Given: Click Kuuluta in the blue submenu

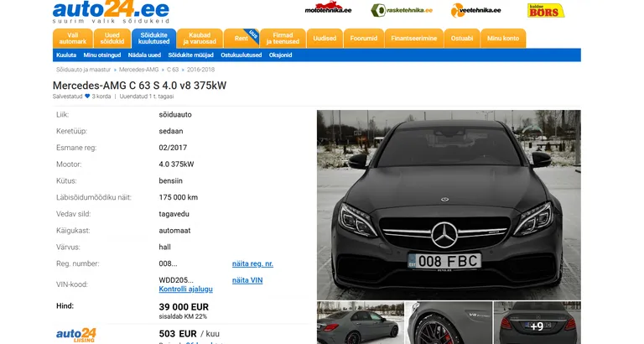Looking at the screenshot, I should pos(66,55).
